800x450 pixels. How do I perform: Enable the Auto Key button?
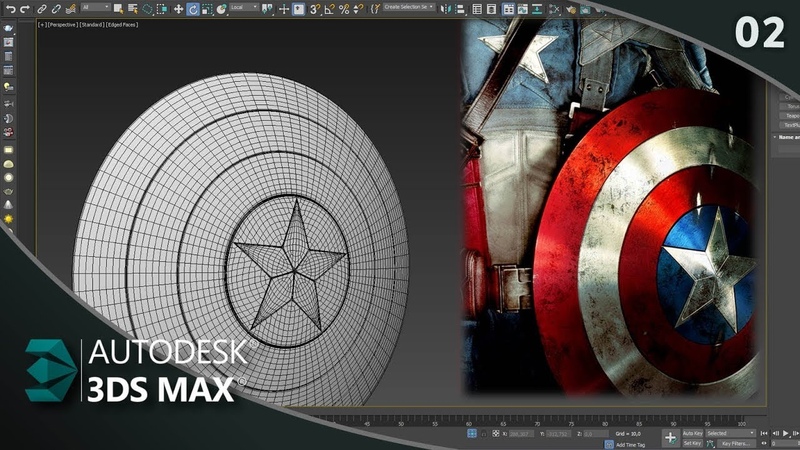(692, 433)
